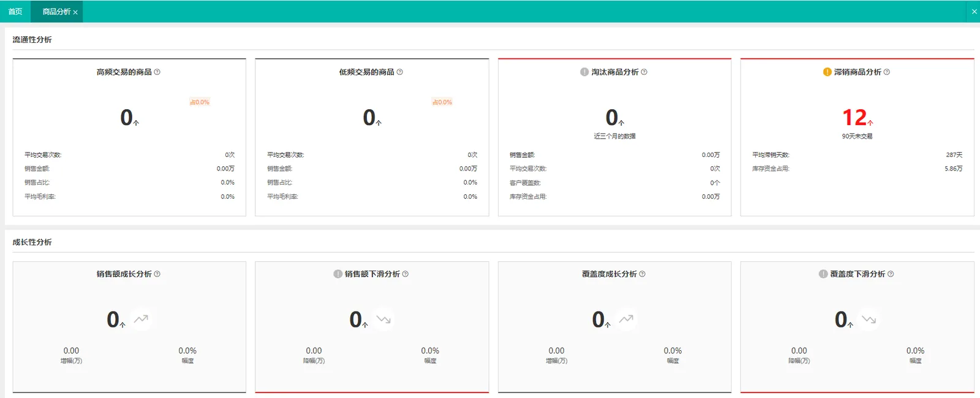Open the 滞销商品分析 card title
This screenshot has height=398, width=980.
858,72
